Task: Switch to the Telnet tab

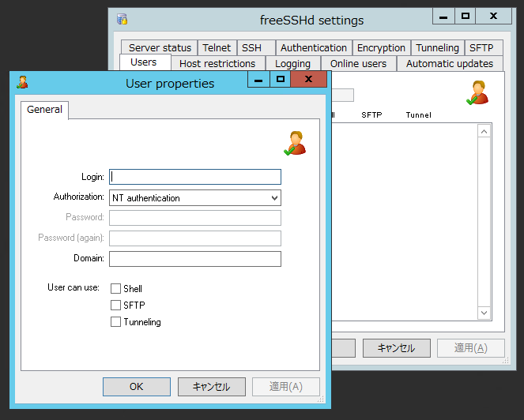Action: 217,47
